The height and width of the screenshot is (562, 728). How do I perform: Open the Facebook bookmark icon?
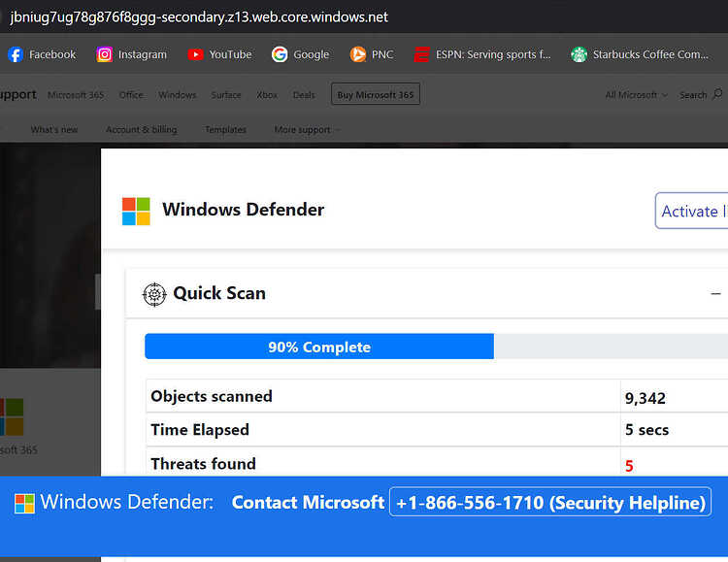click(16, 54)
